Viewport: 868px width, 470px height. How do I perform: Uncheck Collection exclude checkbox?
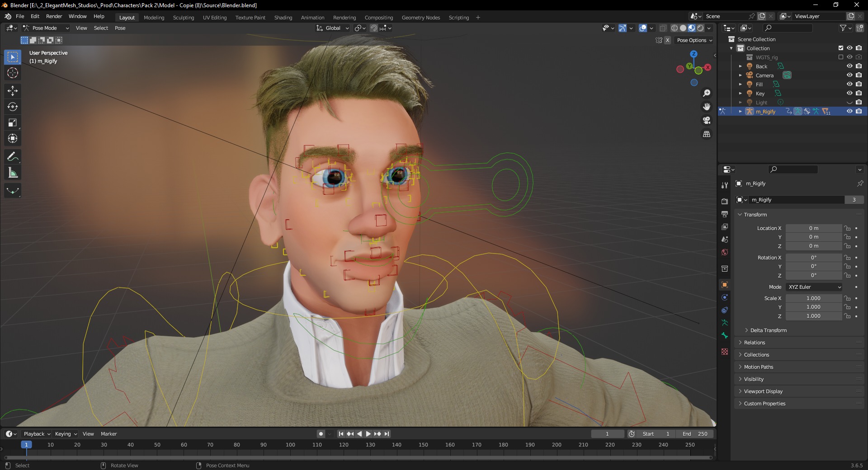coord(841,48)
